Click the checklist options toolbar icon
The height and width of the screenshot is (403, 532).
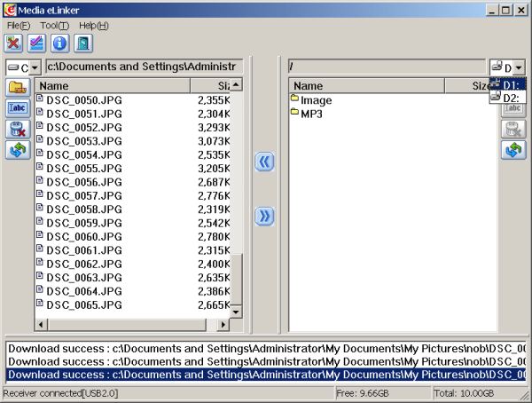tap(37, 43)
